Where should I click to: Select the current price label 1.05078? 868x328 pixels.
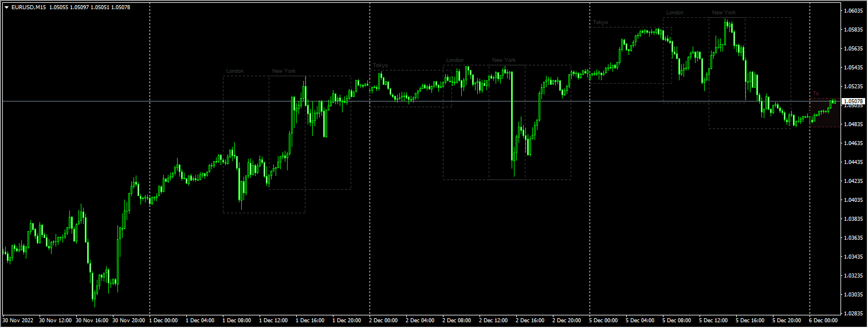click(x=853, y=101)
